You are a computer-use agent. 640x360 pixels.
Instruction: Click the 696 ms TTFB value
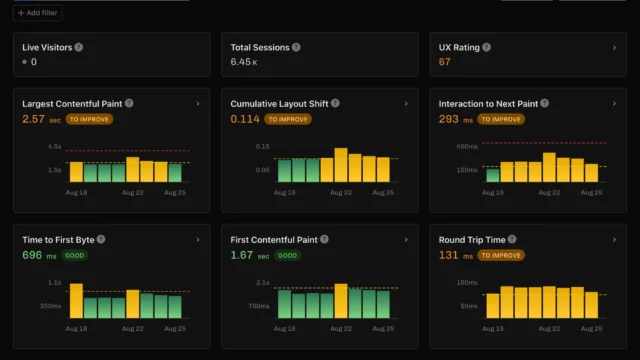39,256
